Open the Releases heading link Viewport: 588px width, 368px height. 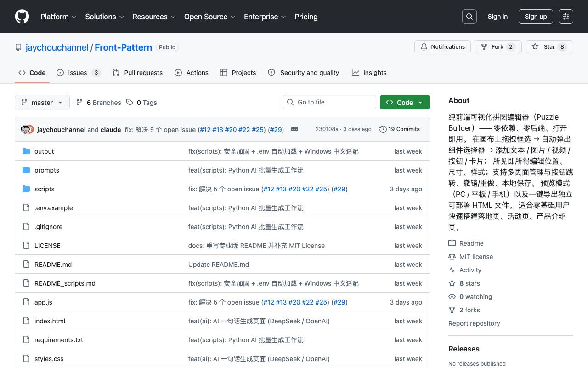click(x=464, y=349)
